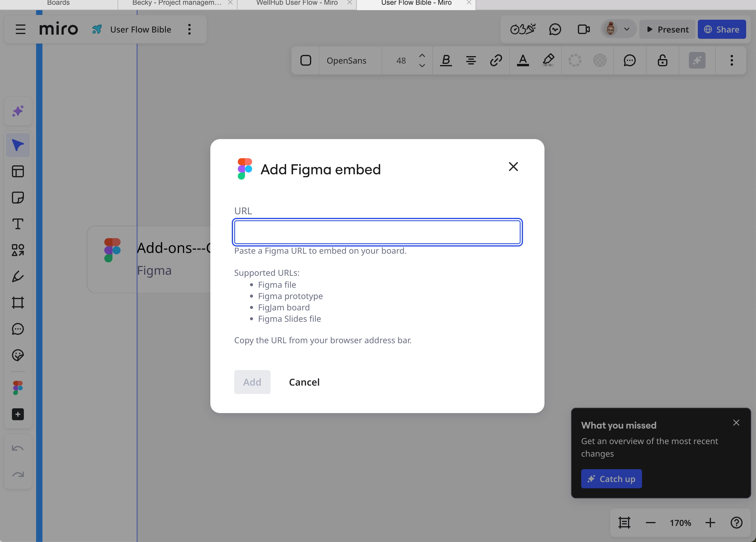This screenshot has height=542, width=756.
Task: Insert a link into text
Action: point(496,60)
